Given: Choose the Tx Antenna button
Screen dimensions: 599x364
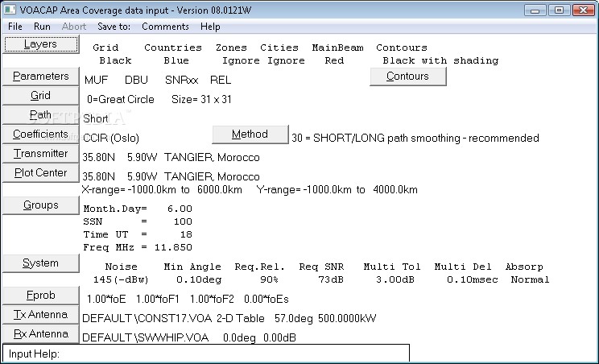Looking at the screenshot, I should point(40,315).
